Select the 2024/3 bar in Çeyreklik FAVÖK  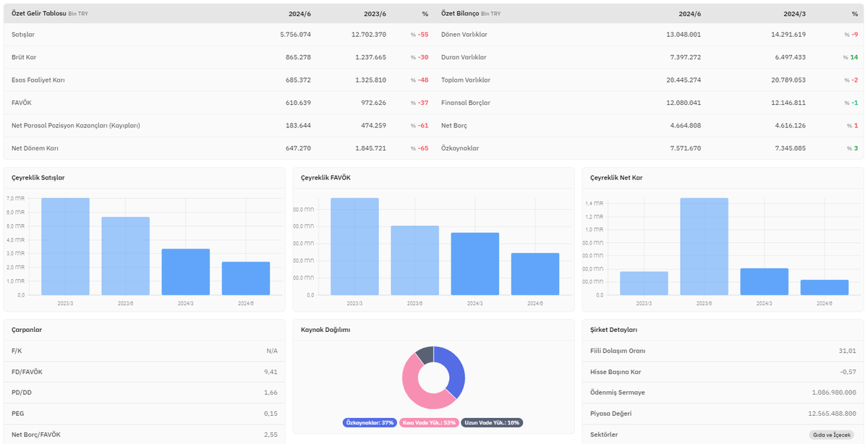pyautogui.click(x=475, y=264)
